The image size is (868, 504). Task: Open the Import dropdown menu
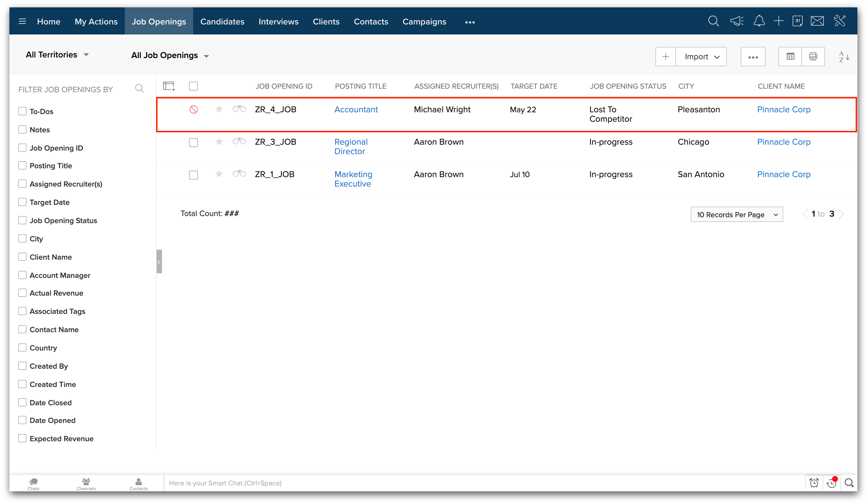[701, 57]
